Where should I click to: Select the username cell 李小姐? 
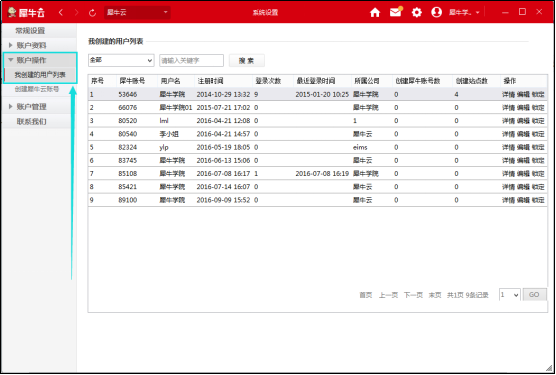pos(169,134)
